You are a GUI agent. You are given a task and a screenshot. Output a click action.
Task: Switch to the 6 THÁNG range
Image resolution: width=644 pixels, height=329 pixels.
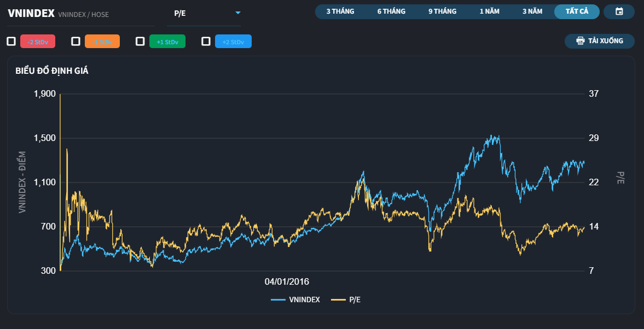(391, 11)
